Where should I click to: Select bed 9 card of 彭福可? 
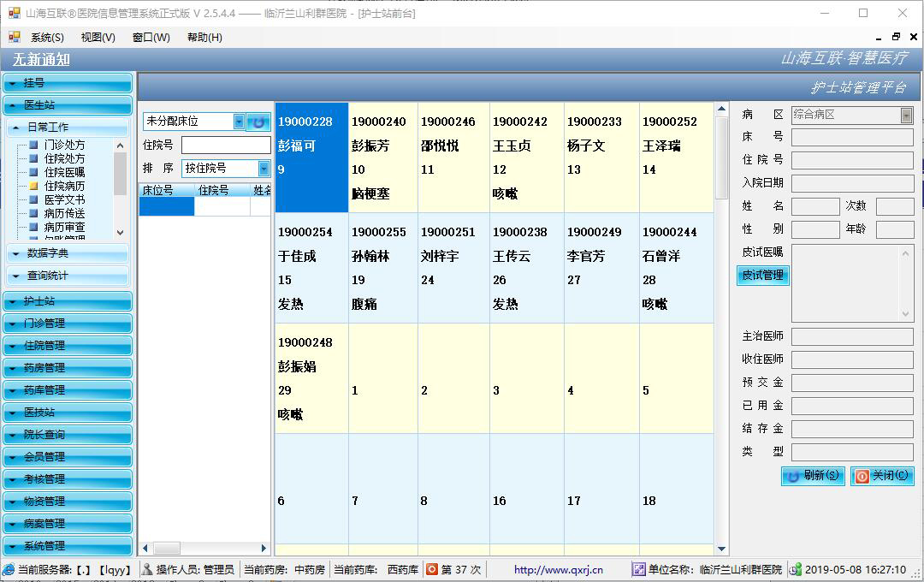(x=311, y=157)
